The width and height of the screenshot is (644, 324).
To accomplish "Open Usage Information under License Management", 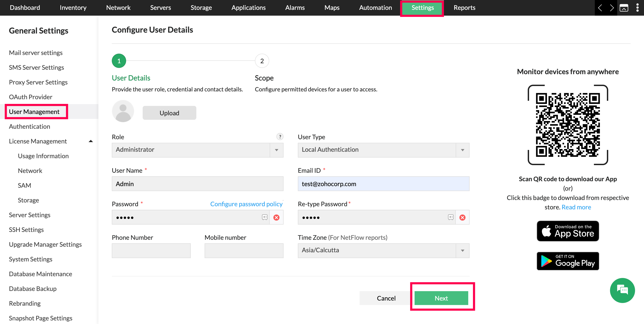I will (x=43, y=156).
